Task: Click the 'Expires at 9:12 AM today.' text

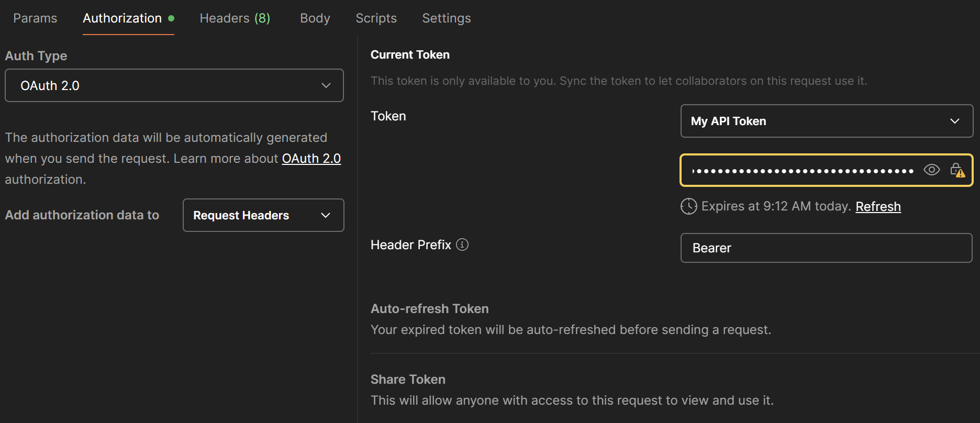Action: tap(776, 206)
